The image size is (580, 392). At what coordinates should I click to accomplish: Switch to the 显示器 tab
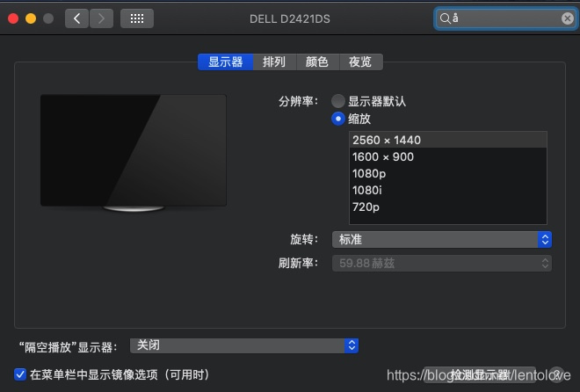[x=225, y=62]
